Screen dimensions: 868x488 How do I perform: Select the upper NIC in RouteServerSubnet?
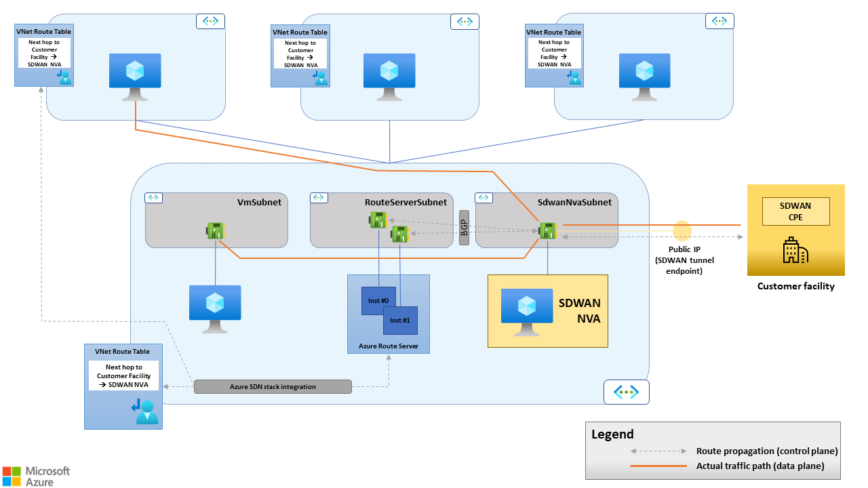[378, 220]
